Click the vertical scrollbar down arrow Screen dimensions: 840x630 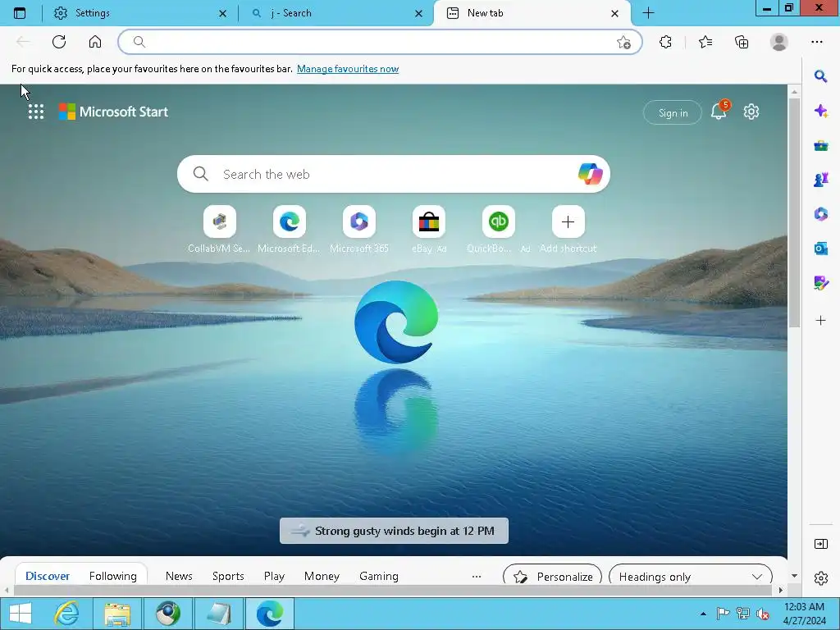(x=794, y=576)
